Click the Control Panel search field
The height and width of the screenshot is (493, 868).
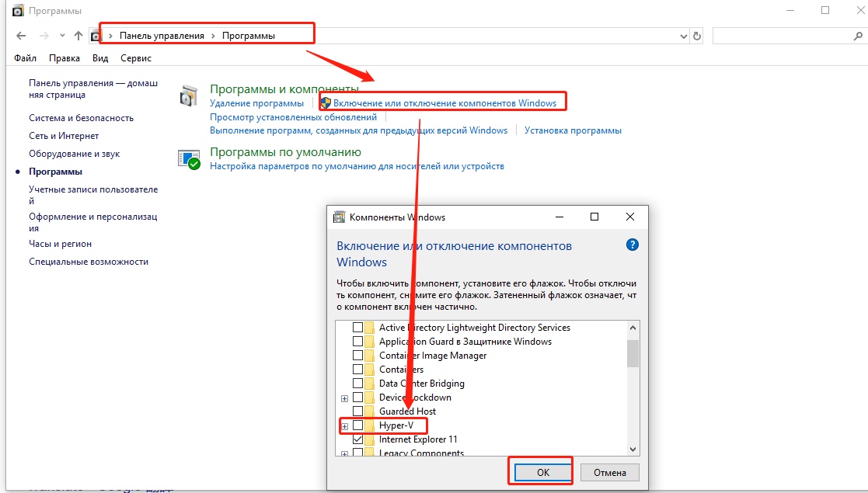pos(781,36)
